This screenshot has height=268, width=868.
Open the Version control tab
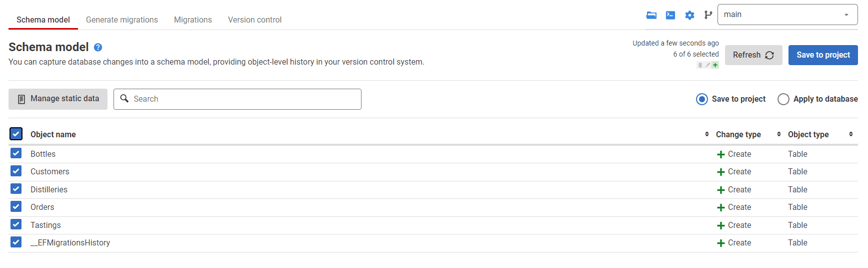pyautogui.click(x=254, y=20)
